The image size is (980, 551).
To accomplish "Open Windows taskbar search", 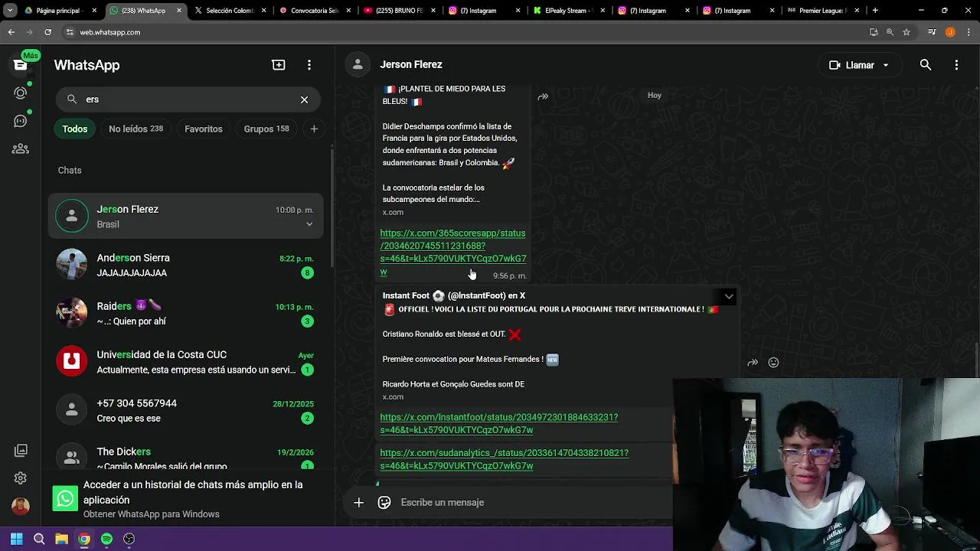I will [39, 539].
